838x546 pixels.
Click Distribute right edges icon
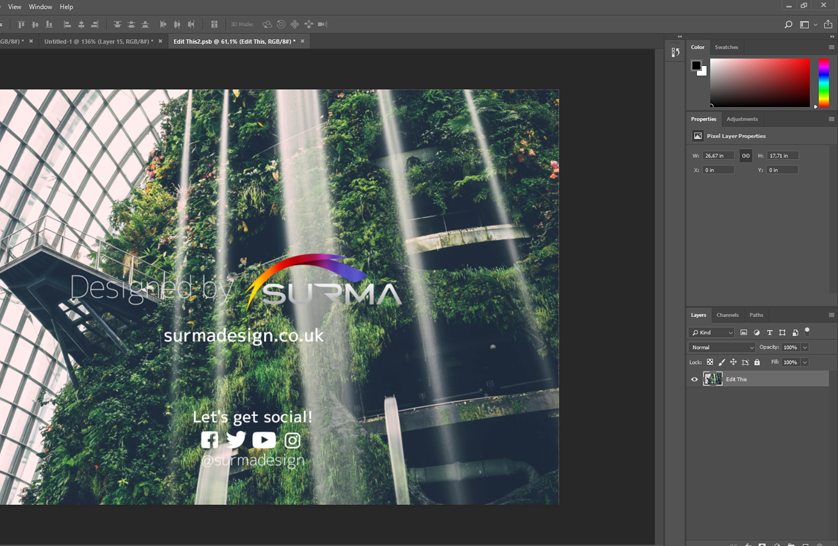pos(191,24)
